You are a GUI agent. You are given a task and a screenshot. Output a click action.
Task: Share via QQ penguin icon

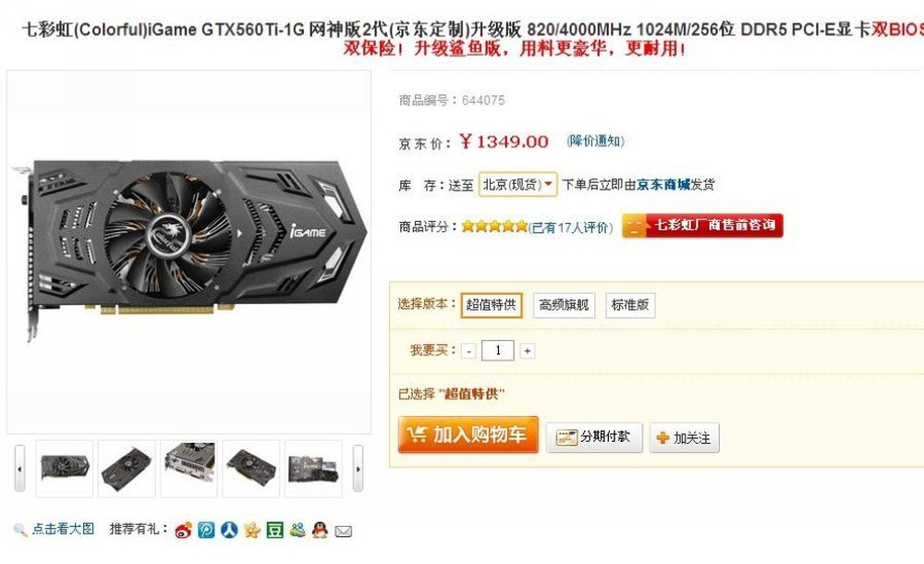coord(320,530)
